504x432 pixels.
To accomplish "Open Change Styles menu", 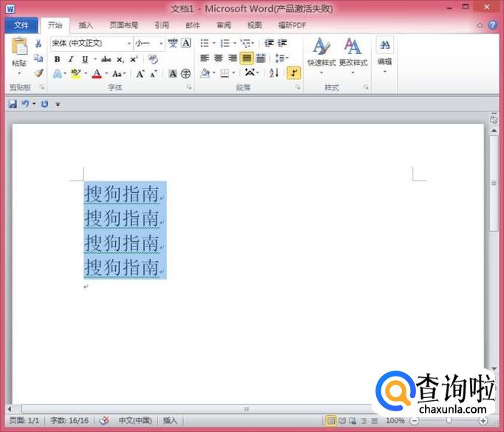I will click(353, 55).
